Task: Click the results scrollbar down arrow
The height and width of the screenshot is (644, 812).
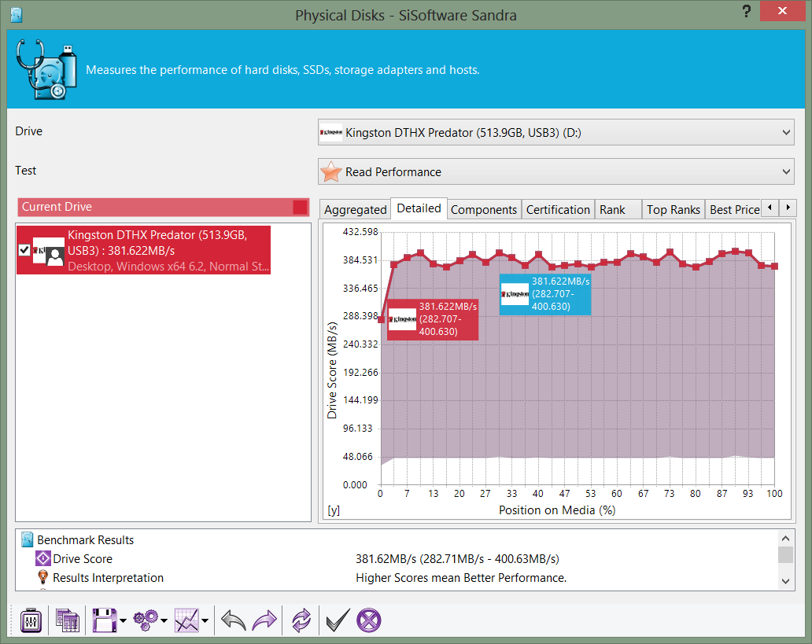Action: pos(785,581)
